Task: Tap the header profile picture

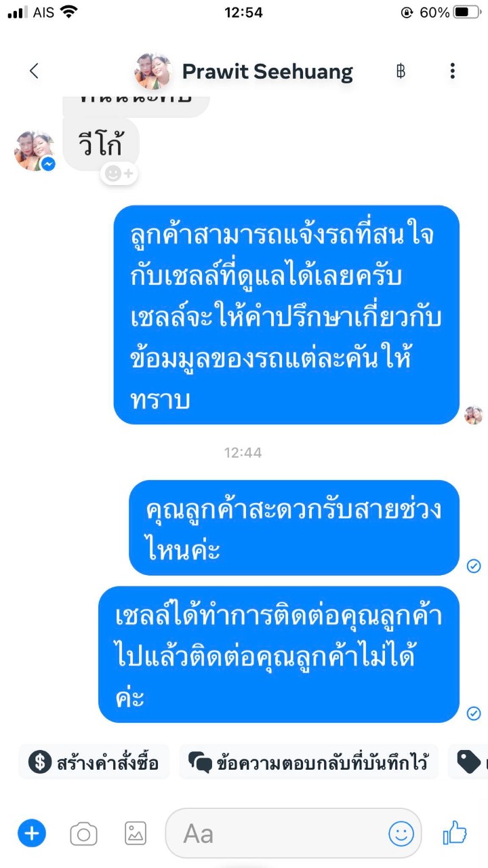Action: [152, 71]
